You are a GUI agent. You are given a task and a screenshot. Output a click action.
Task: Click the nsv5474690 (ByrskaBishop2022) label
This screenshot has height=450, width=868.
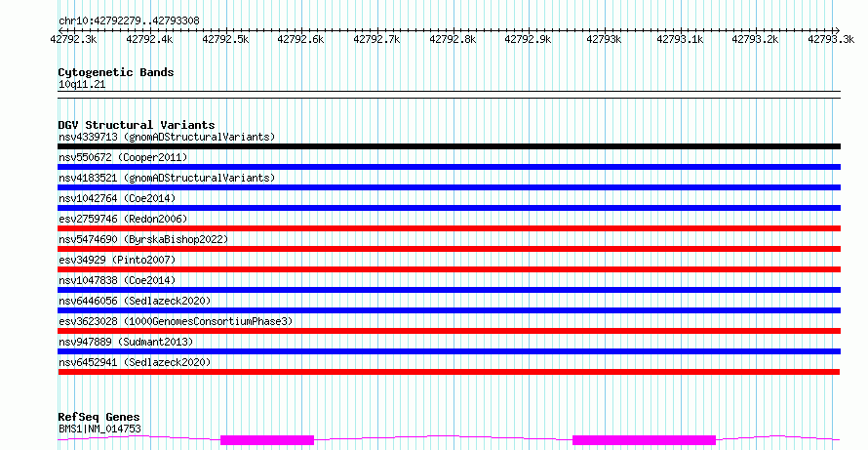(143, 239)
